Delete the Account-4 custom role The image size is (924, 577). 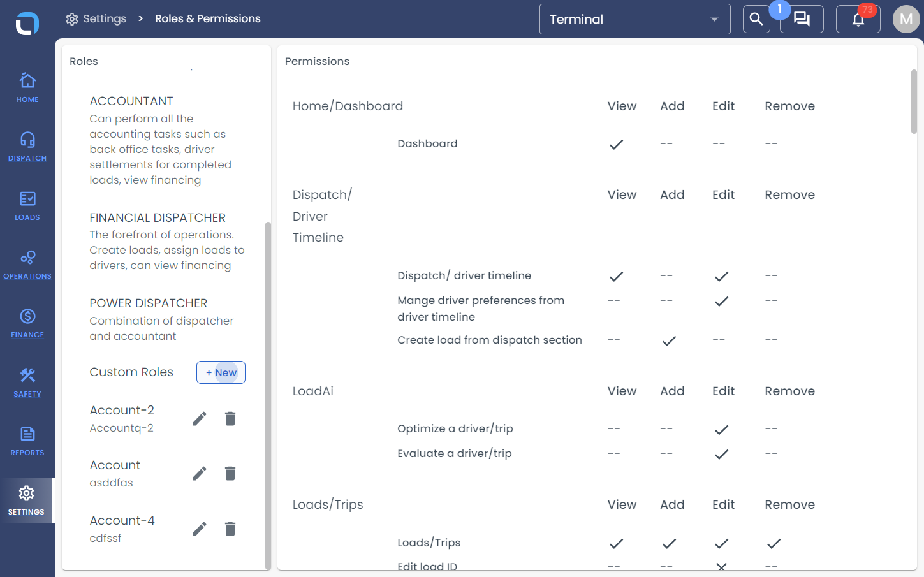(x=230, y=529)
